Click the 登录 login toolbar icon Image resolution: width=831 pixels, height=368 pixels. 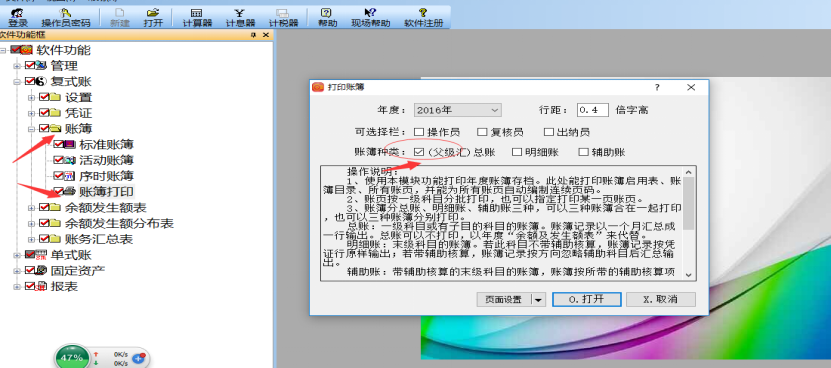(x=18, y=17)
